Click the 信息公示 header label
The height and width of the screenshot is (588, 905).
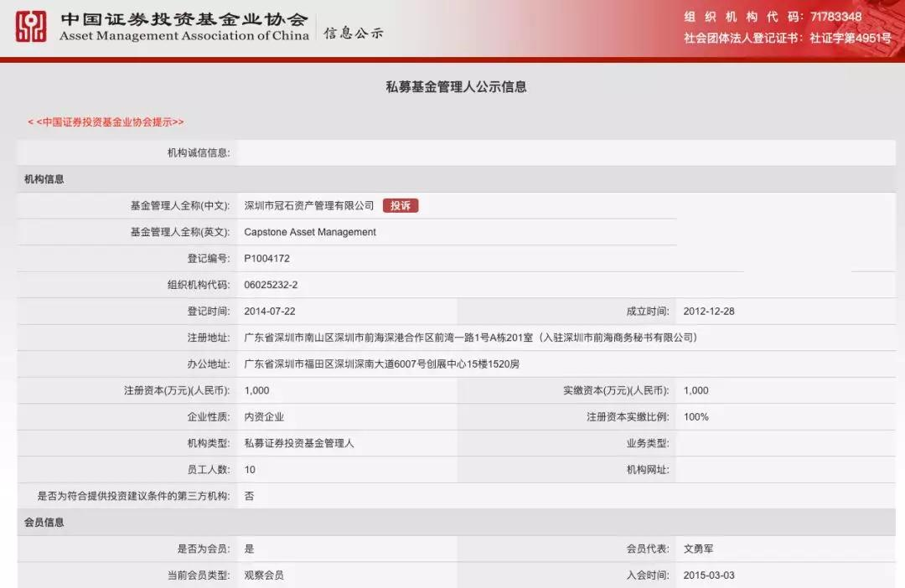tap(354, 34)
